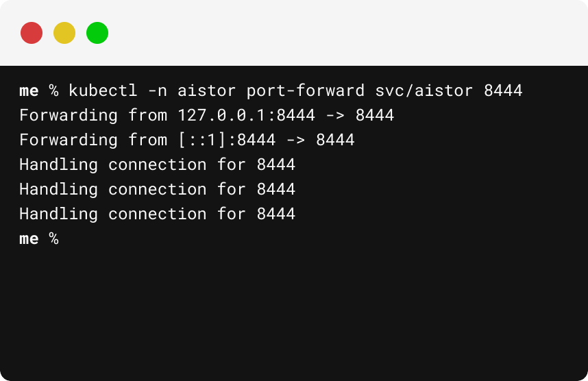This screenshot has width=588, height=381.
Task: Select the second Handling connection line
Action: pos(158,189)
